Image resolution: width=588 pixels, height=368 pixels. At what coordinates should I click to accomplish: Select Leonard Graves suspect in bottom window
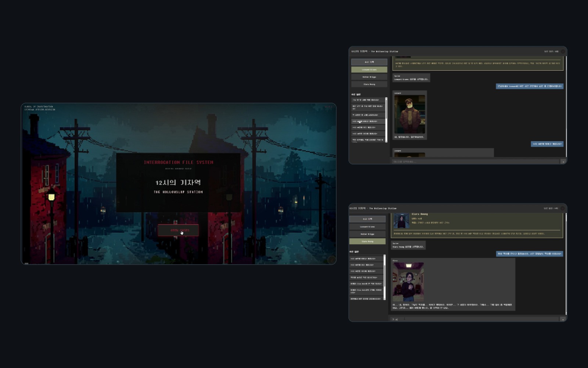click(x=367, y=227)
